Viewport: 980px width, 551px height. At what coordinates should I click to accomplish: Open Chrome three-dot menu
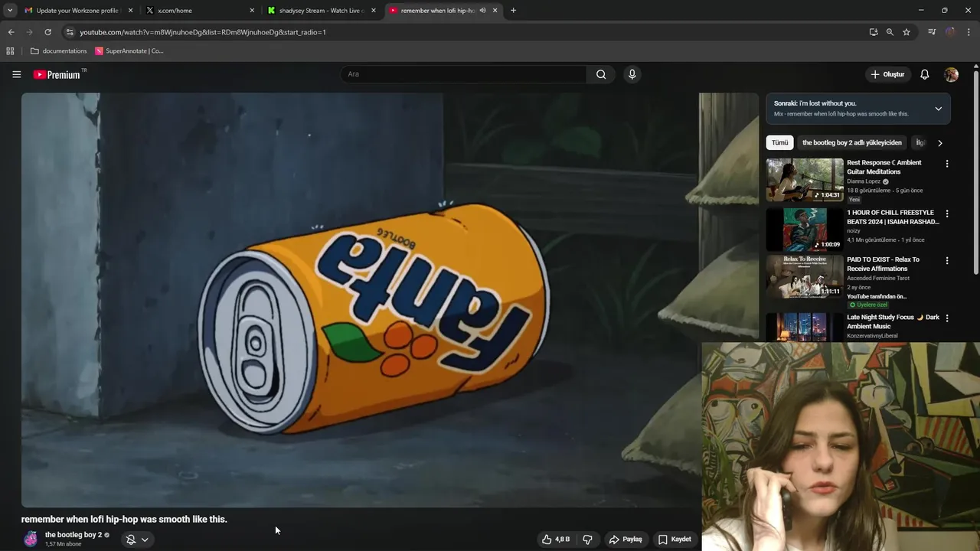pyautogui.click(x=969, y=32)
